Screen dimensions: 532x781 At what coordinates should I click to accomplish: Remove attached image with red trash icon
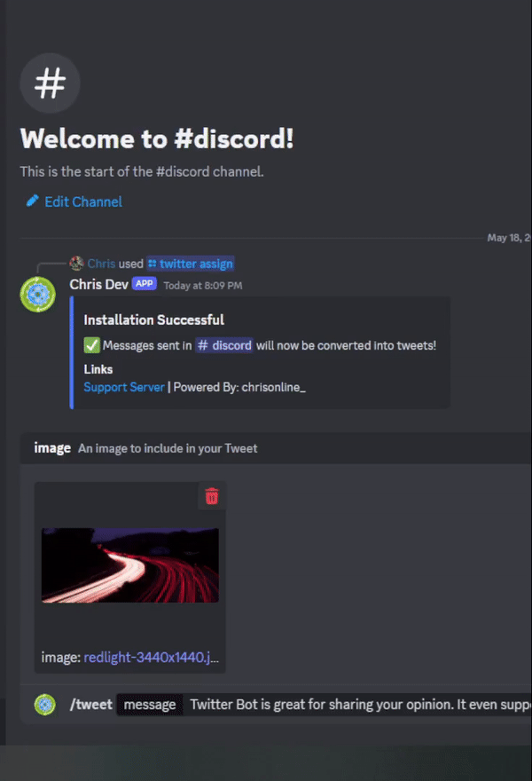pos(212,496)
